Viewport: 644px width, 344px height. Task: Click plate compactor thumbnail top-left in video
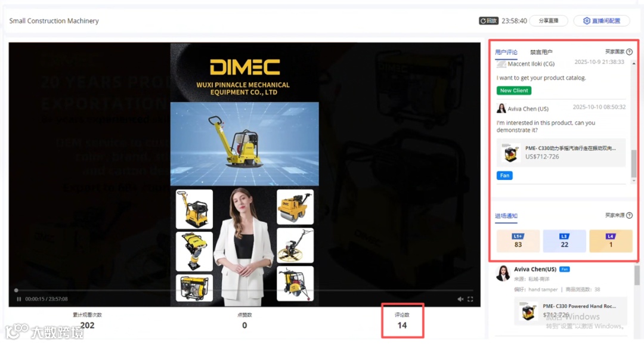[x=194, y=209]
